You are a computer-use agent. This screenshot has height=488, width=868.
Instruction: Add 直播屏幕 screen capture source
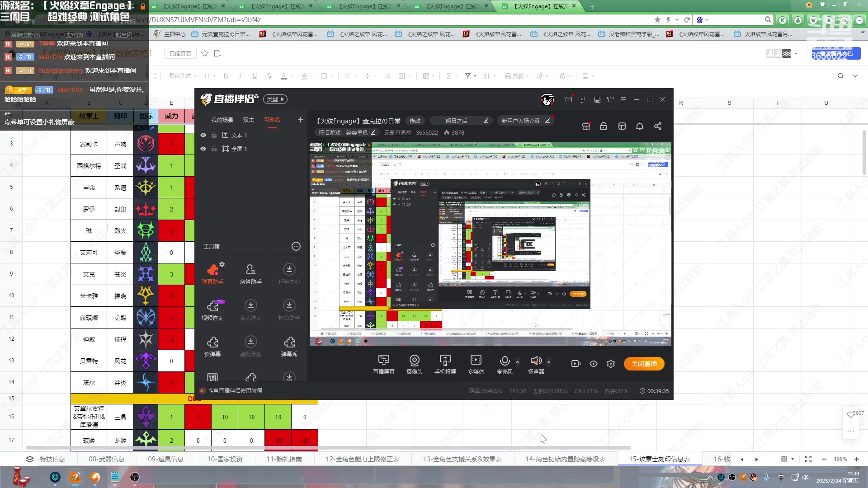[383, 364]
